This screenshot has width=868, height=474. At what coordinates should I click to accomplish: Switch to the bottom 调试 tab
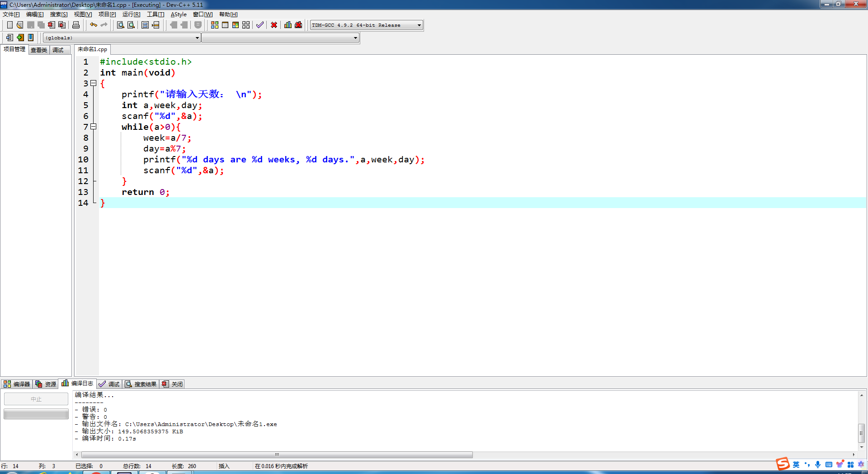pyautogui.click(x=109, y=384)
